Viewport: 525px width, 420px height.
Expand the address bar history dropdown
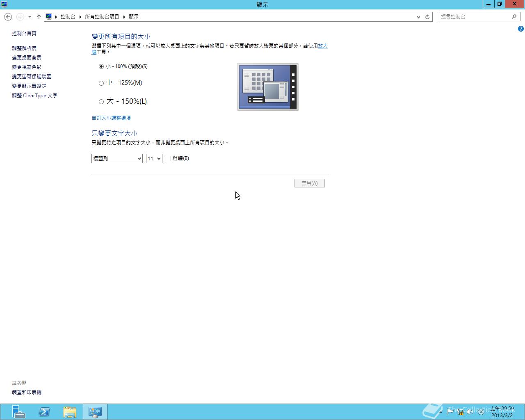(418, 17)
